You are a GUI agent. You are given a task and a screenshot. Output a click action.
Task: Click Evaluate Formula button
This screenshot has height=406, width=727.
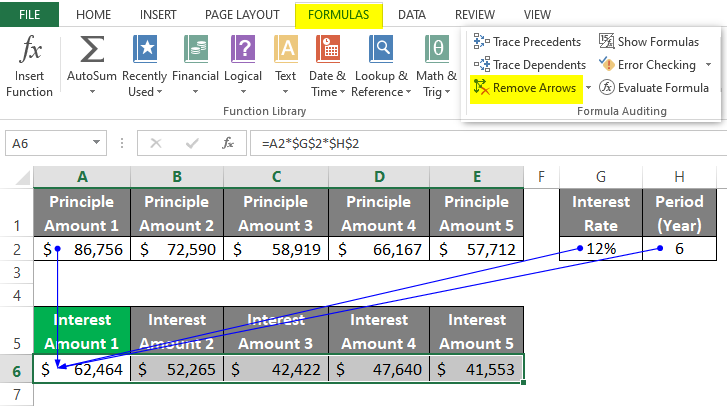(654, 88)
